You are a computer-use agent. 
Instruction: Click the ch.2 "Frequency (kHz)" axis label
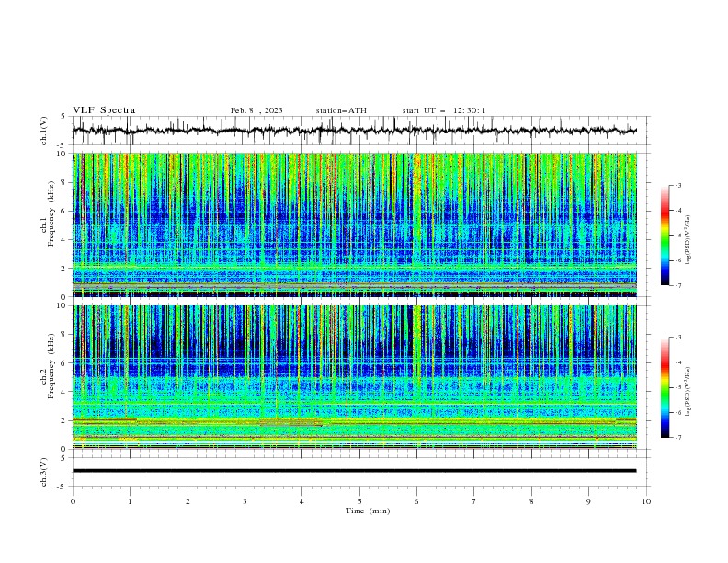51,366
